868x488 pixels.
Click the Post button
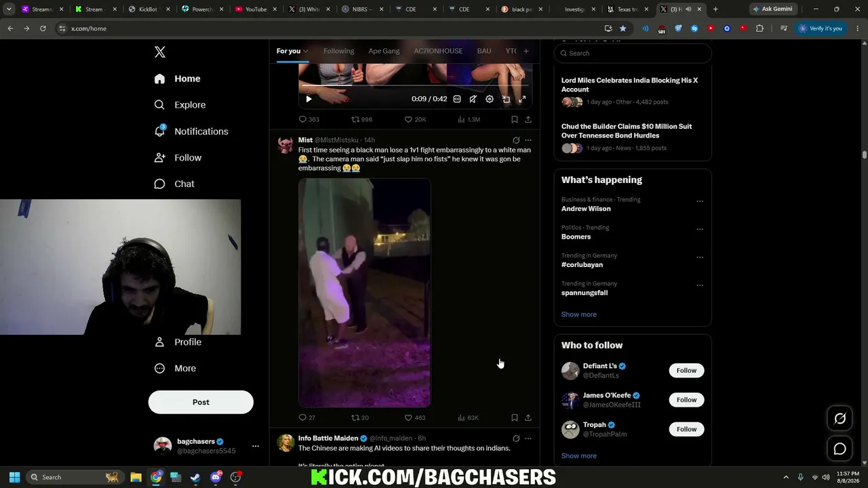point(201,402)
